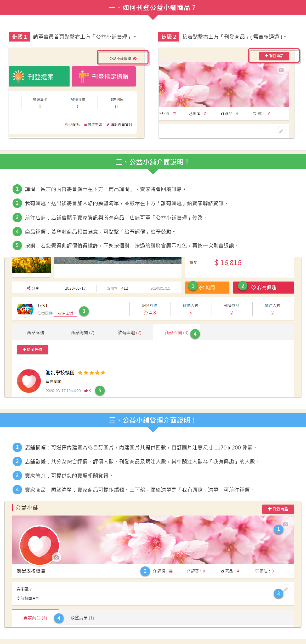Viewport: 306px width, 644px height.
Task: Click the 悄悄話 chat bubble icon
Action: [x=66, y=125]
